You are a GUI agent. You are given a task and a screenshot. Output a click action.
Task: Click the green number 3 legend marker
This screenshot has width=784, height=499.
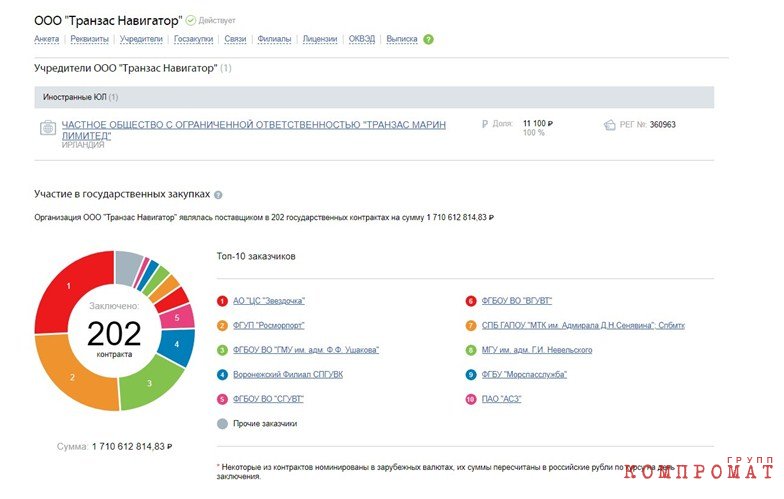click(x=222, y=350)
